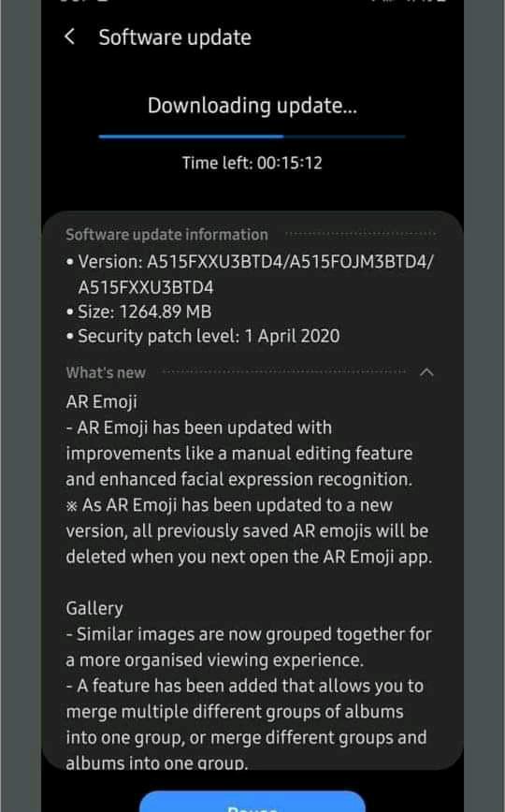Tap the warning about saved AR emojis being deleted
The width and height of the screenshot is (505, 812).
pos(249,530)
